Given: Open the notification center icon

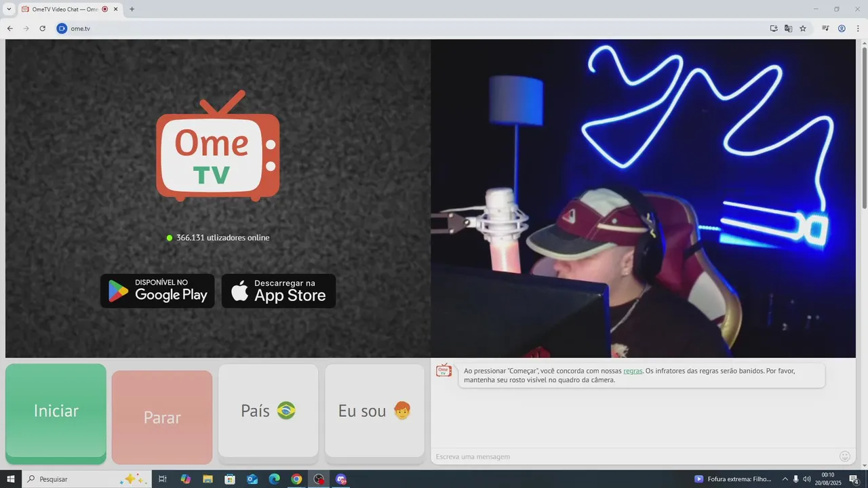Looking at the screenshot, I should pos(854,479).
